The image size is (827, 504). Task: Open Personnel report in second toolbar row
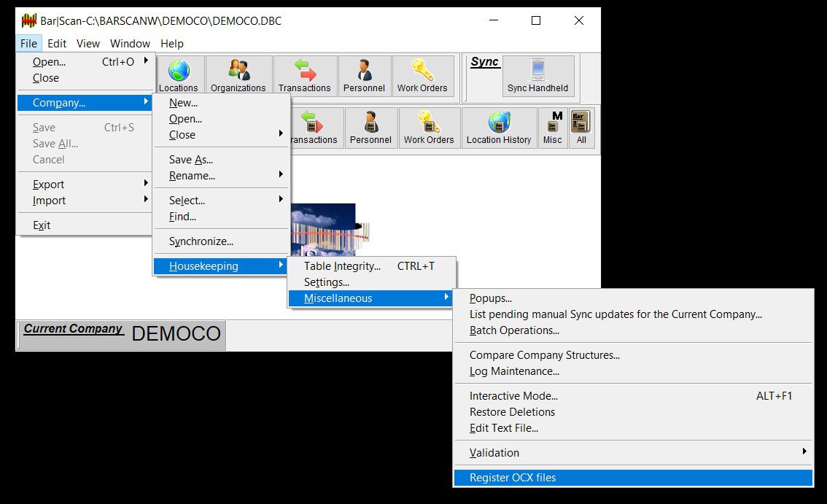(370, 128)
